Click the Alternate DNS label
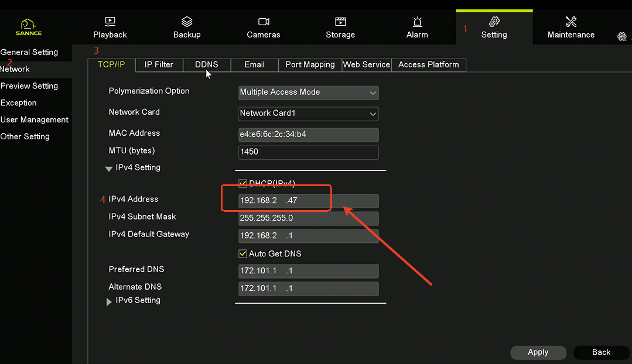632x364 pixels. (135, 287)
